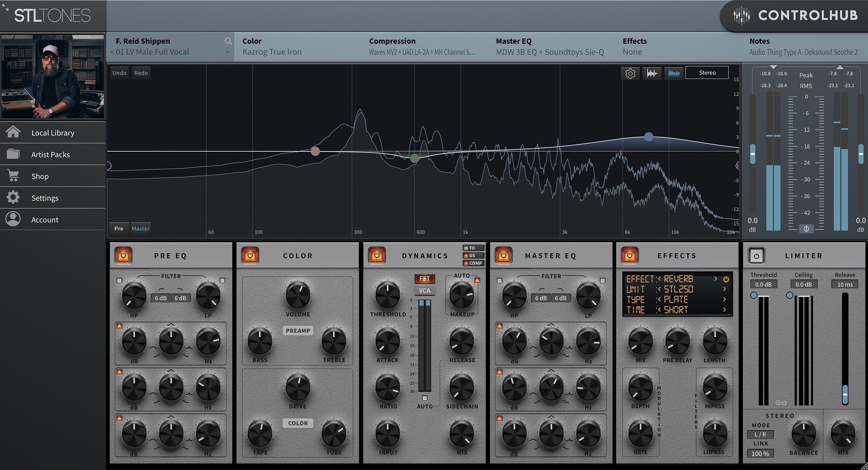
Task: Open Master EQ LP slope 6 dB selector
Action: click(560, 298)
